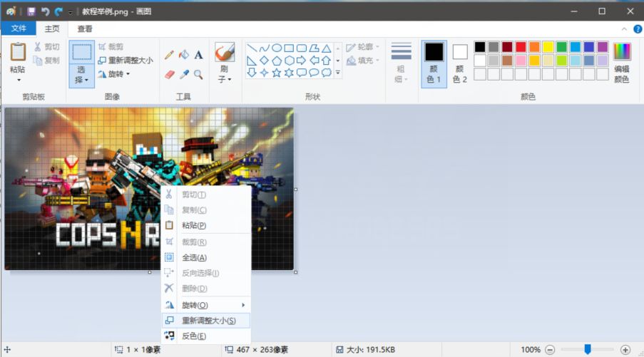
Task: Choose the pentagon shape
Action: click(277, 61)
